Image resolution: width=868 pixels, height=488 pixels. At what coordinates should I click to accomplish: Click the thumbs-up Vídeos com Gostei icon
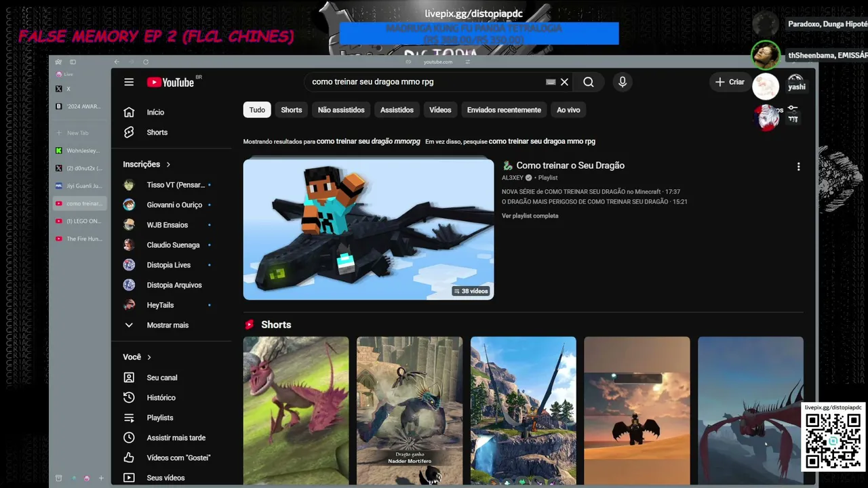(x=129, y=457)
